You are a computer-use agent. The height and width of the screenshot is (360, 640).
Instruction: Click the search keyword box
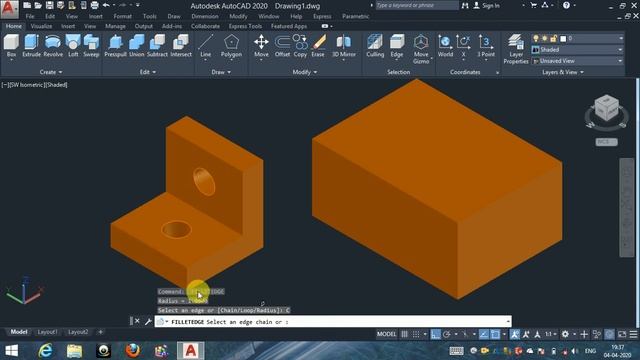coord(416,5)
